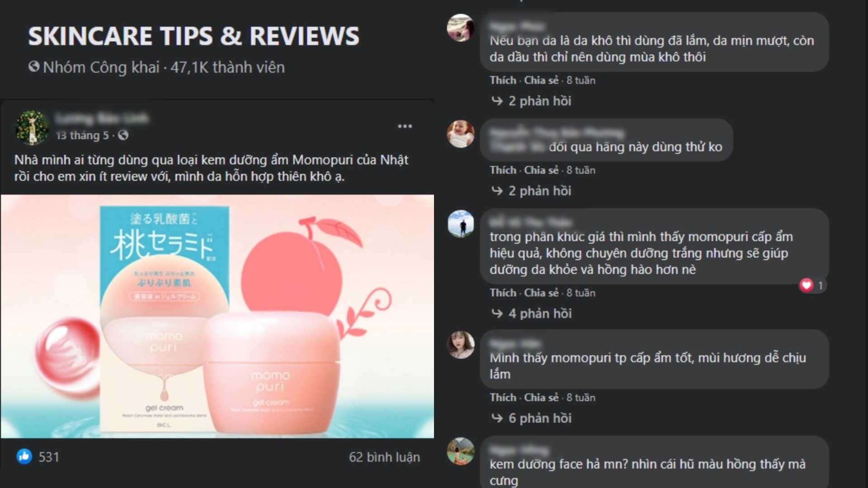This screenshot has height=488, width=868.
Task: Click Thích under the pleasant-scent comment
Action: 503,398
